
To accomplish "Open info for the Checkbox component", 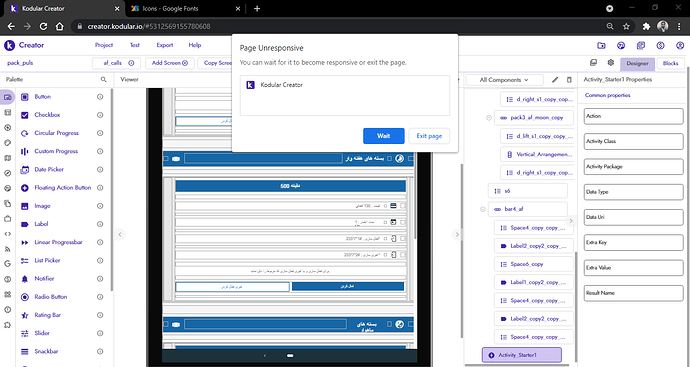I will click(100, 115).
